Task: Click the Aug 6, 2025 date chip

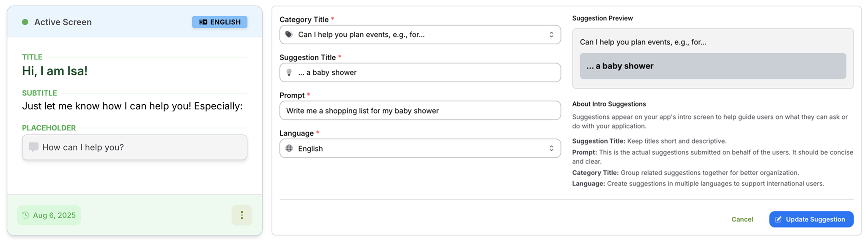Action: tap(49, 215)
